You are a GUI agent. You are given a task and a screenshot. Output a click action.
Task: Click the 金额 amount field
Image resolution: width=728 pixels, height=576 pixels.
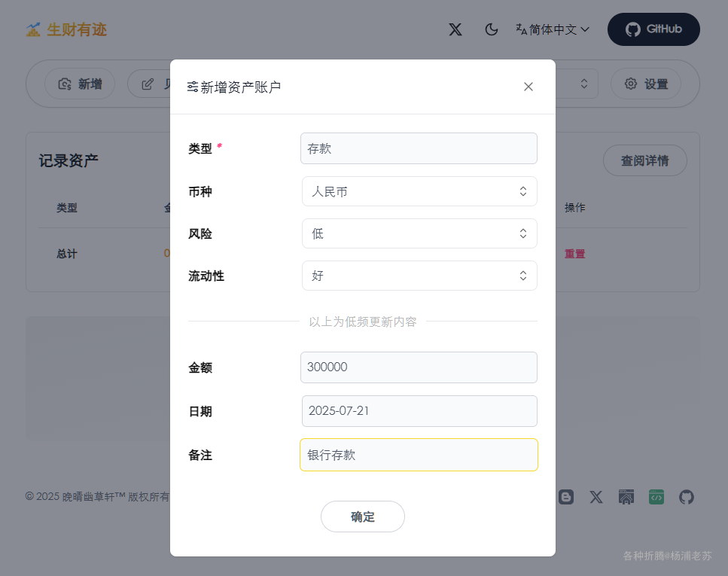(x=419, y=367)
